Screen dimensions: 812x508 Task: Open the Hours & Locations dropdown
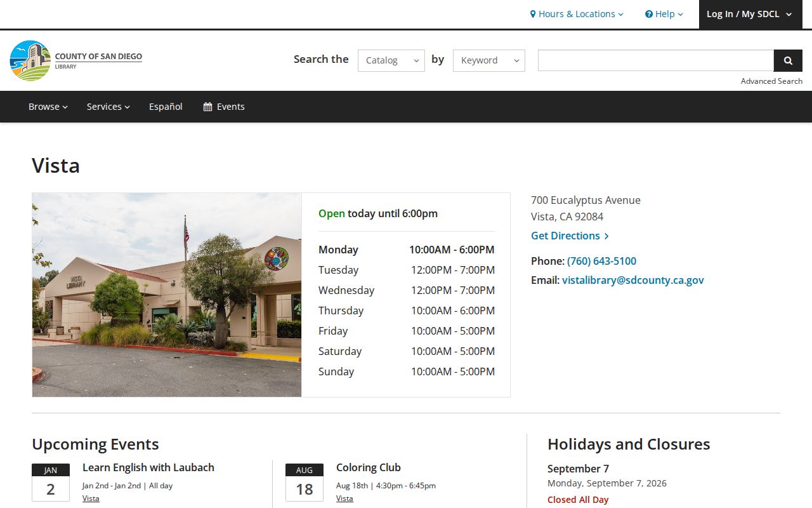pos(577,14)
